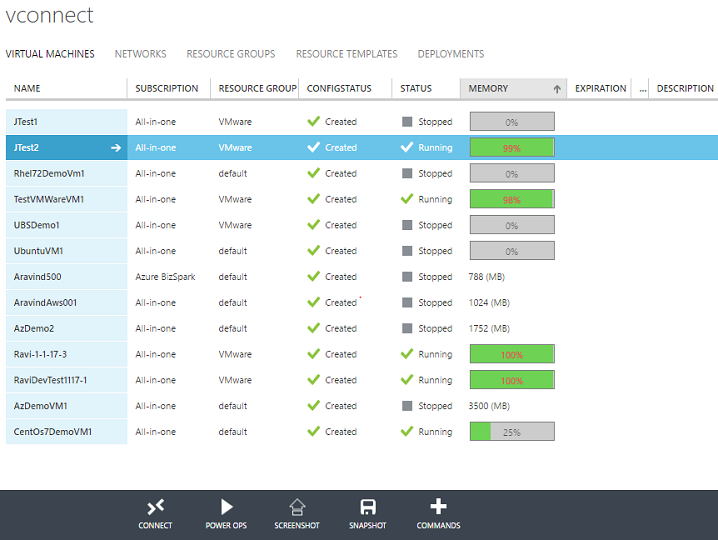
Task: Expand hidden columns with the ellipsis header
Action: [x=643, y=89]
